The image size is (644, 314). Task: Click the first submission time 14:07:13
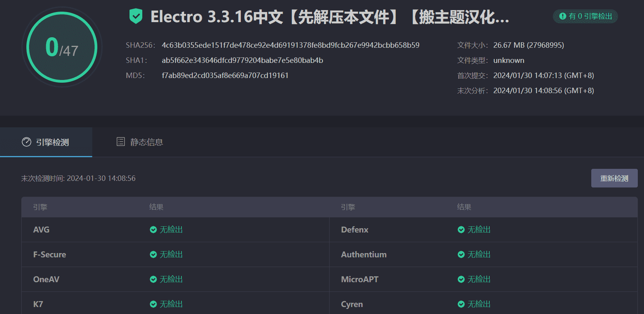[x=544, y=76]
